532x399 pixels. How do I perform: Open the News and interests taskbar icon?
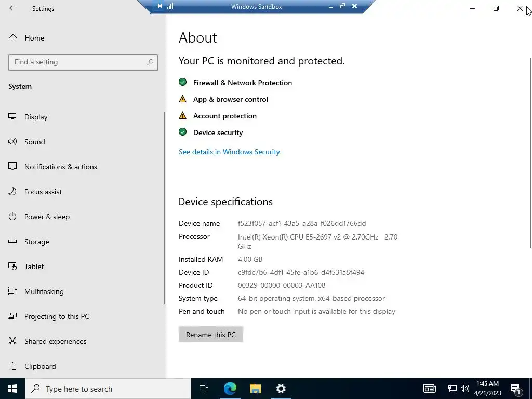[x=430, y=389]
